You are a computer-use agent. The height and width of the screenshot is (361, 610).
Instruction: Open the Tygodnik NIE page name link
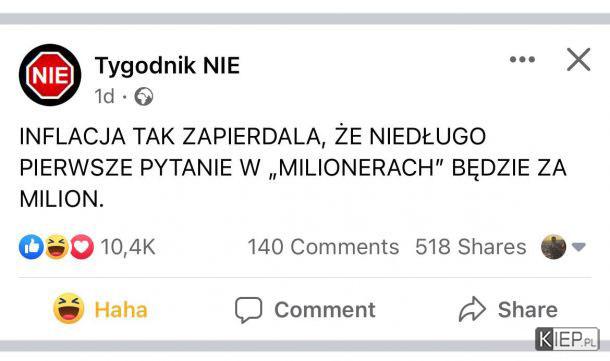[167, 65]
